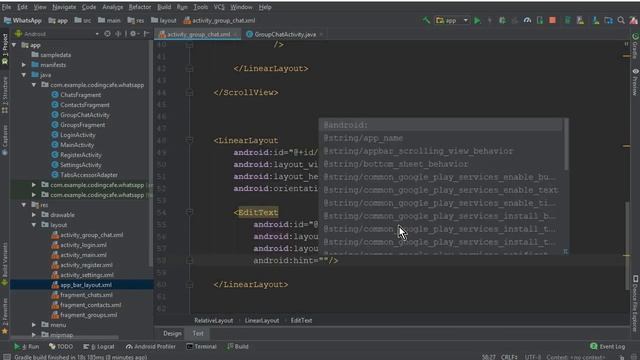Open the GroupChatActivity class in tree
Image resolution: width=640 pixels, height=360 pixels.
click(84, 115)
